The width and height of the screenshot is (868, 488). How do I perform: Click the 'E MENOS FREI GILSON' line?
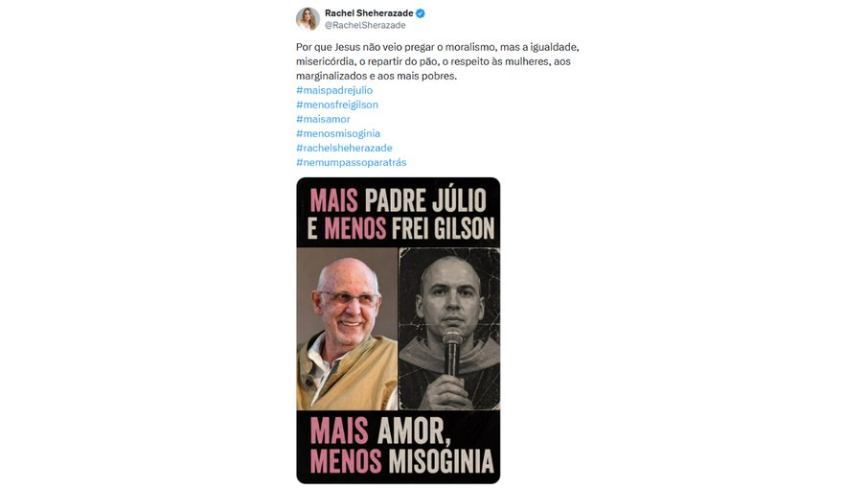click(x=400, y=228)
